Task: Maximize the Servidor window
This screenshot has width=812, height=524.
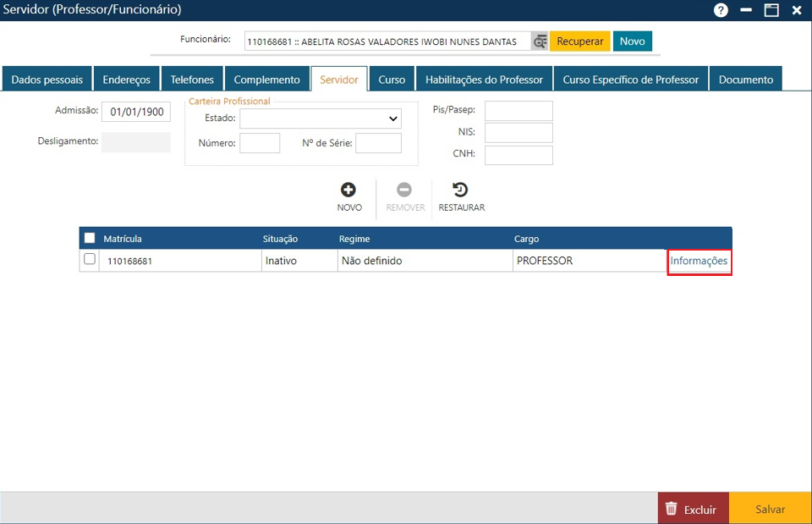Action: point(771,10)
